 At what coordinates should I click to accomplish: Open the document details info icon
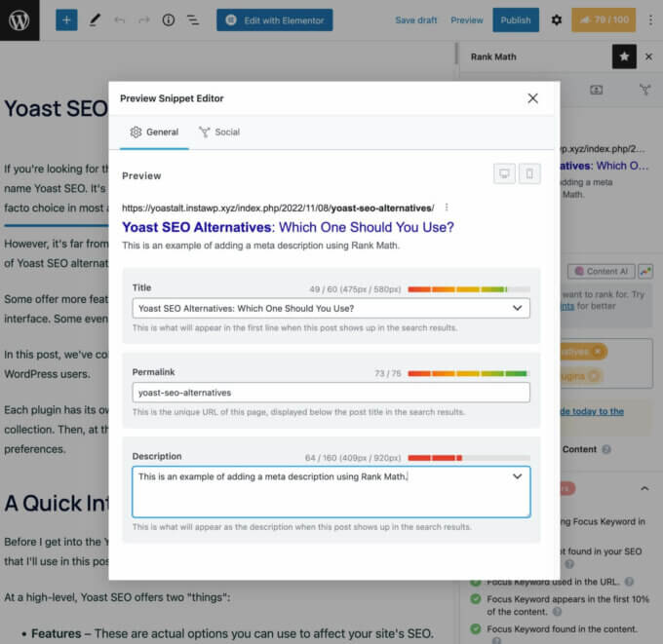169,19
